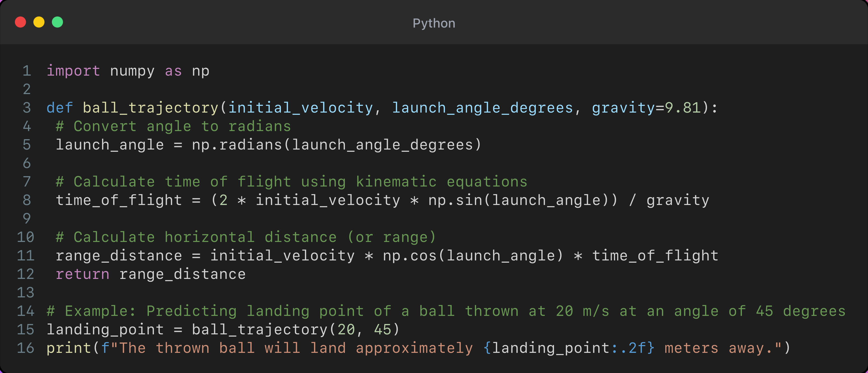
Task: Click the Convert angle to radians comment
Action: [x=173, y=127]
